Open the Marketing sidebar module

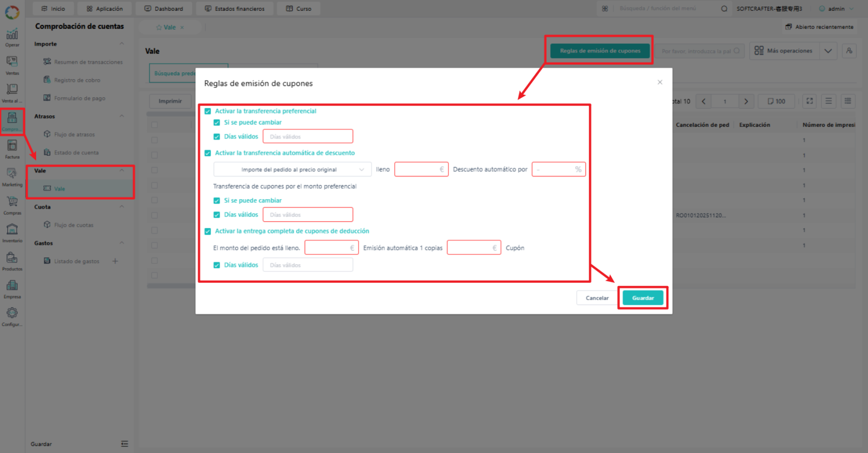coord(12,177)
